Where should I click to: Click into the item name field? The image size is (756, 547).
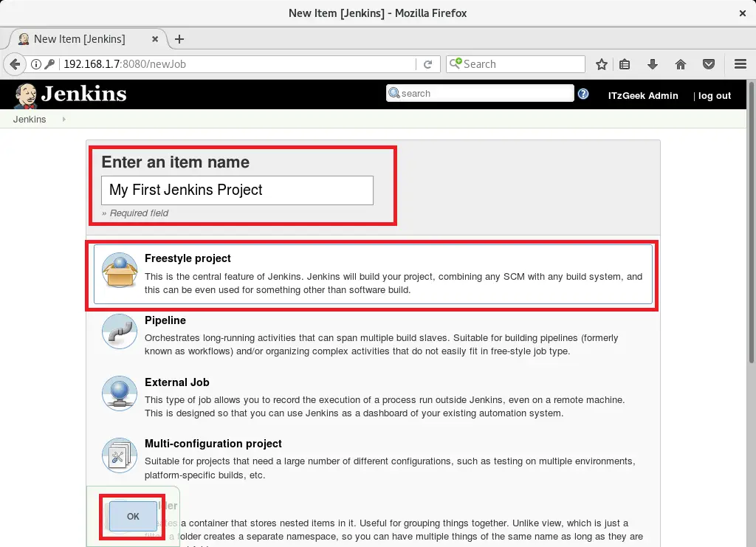(x=237, y=190)
